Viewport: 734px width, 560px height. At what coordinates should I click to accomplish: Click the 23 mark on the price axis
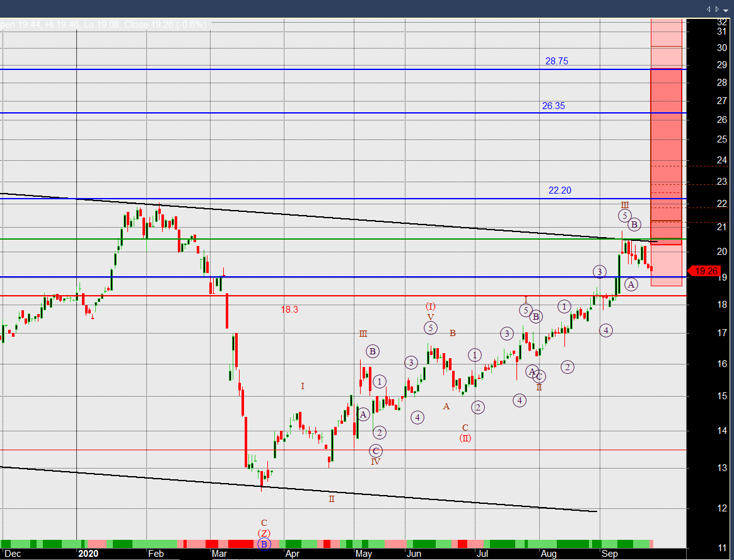pyautogui.click(x=722, y=181)
